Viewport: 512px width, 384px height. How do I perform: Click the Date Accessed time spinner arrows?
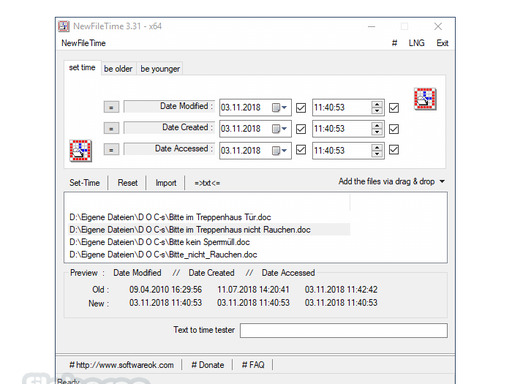pyautogui.click(x=377, y=150)
